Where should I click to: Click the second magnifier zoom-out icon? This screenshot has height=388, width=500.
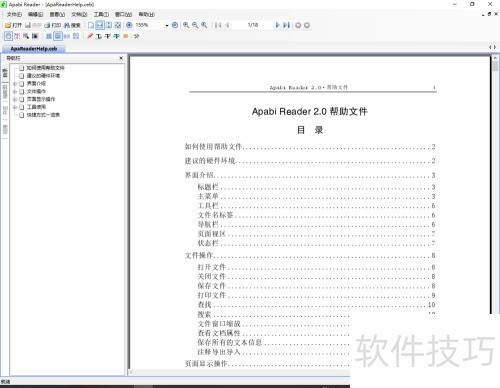[195, 25]
